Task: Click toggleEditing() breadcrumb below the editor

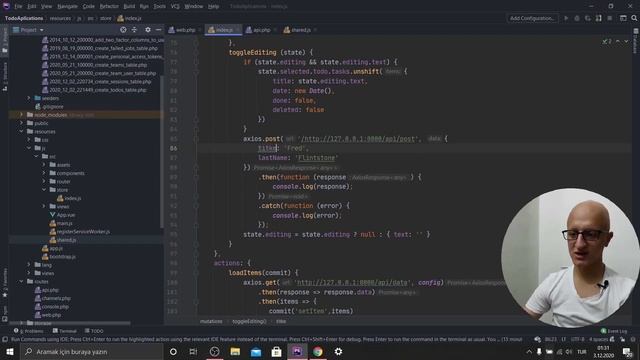Action: [249, 321]
